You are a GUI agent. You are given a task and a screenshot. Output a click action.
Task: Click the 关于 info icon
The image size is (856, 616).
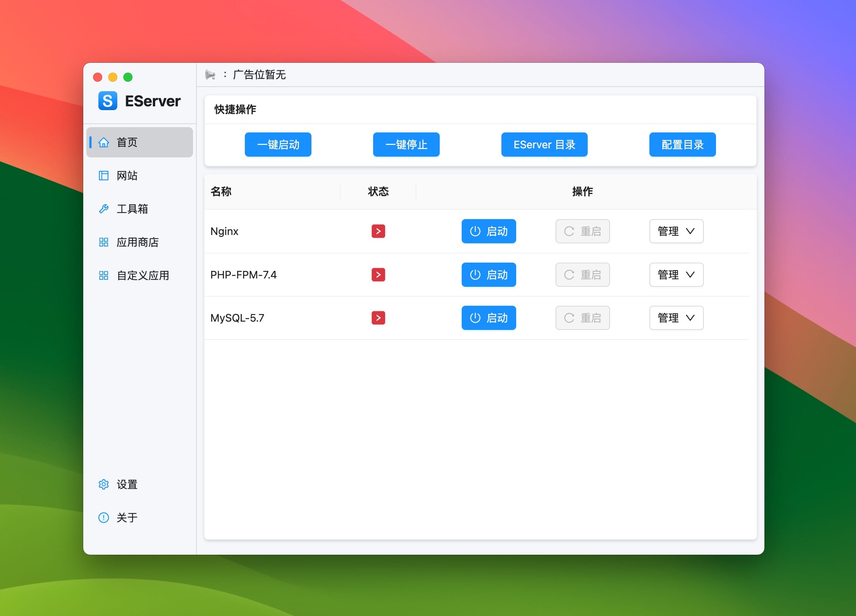pyautogui.click(x=103, y=518)
